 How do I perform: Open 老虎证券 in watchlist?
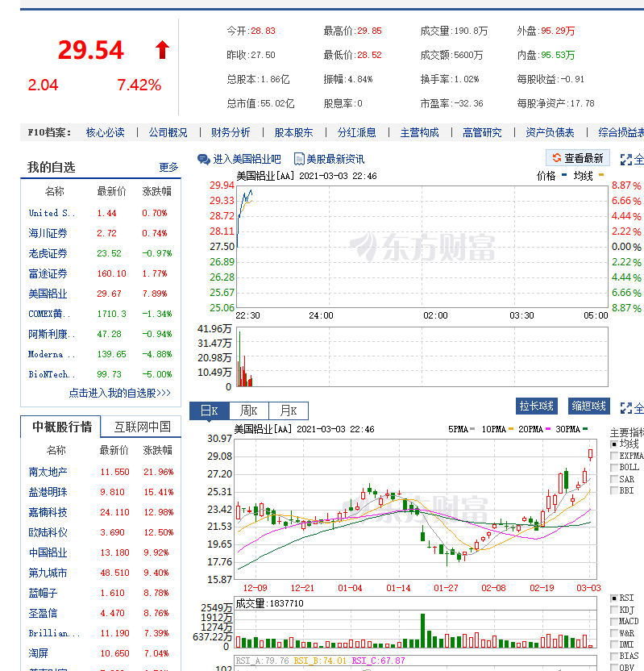[x=48, y=254]
